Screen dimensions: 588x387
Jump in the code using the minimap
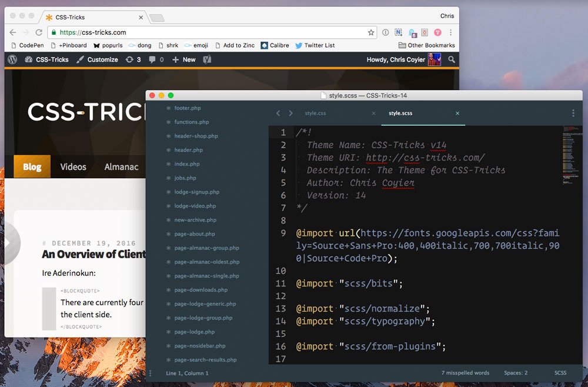click(572, 155)
